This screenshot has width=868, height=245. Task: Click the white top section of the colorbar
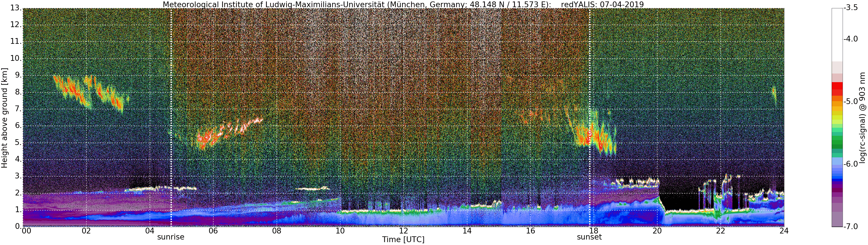[837, 35]
